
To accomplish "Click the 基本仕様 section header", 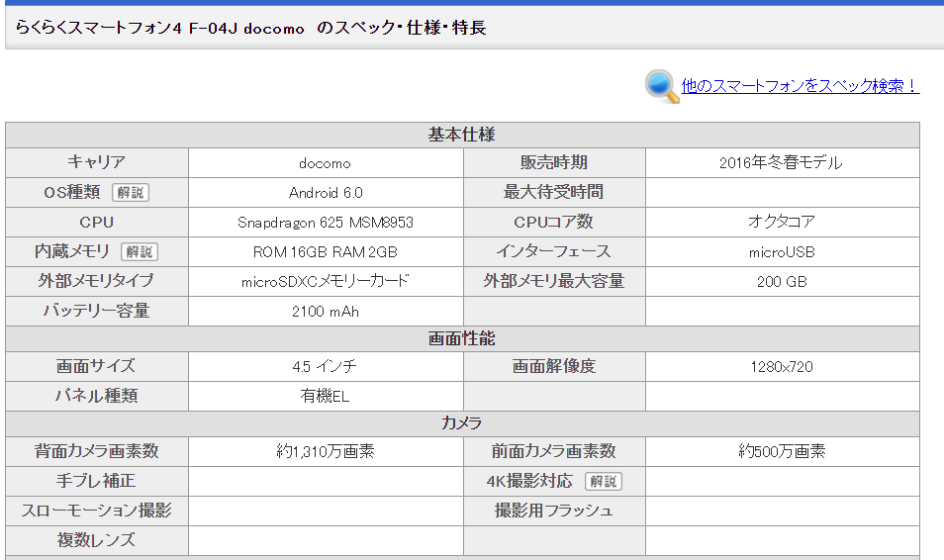I will [x=462, y=135].
